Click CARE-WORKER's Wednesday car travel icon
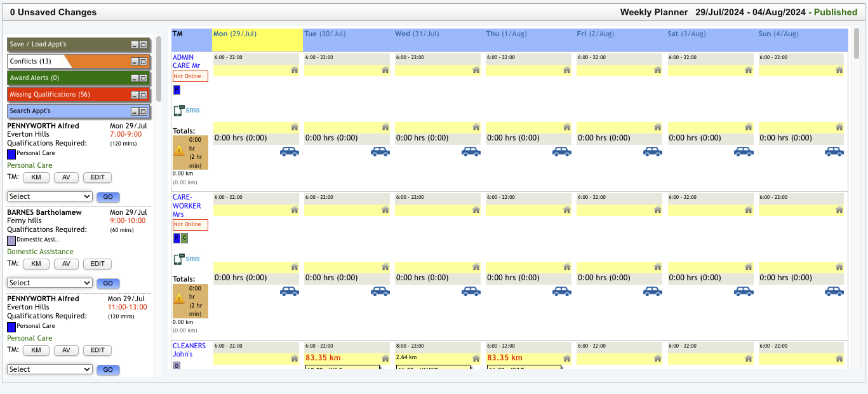The height and width of the screenshot is (394, 868). pyautogui.click(x=471, y=291)
